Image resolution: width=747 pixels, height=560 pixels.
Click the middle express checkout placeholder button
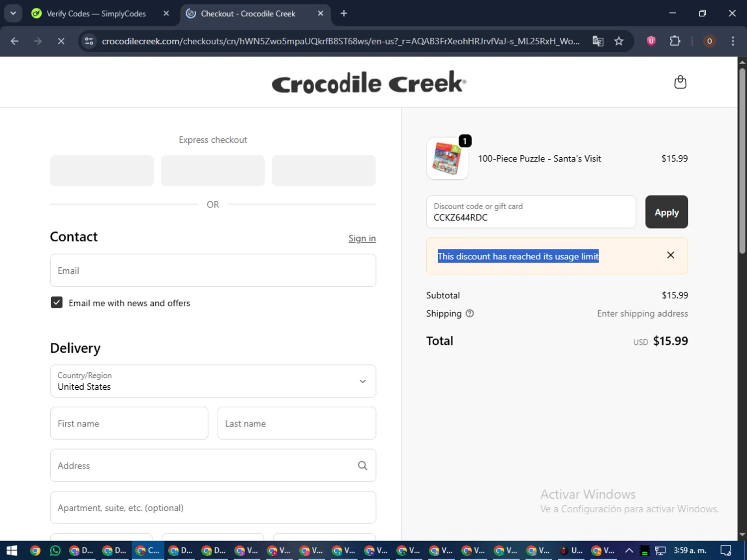tap(213, 171)
